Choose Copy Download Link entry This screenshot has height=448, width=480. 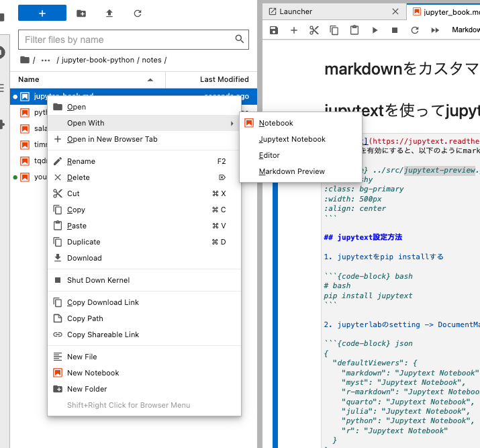pos(144,302)
